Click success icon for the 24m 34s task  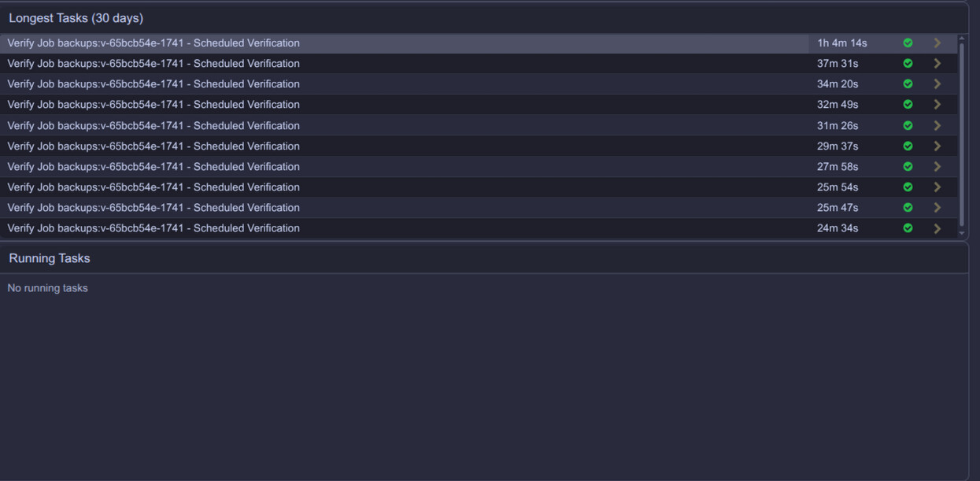908,228
